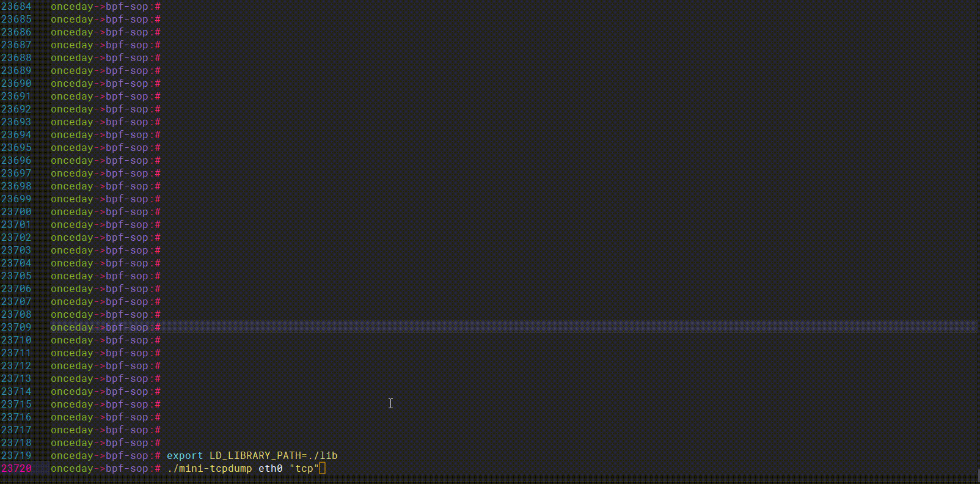Screen dimensions: 980x484
Task: Click line number 23719
Action: 16,456
